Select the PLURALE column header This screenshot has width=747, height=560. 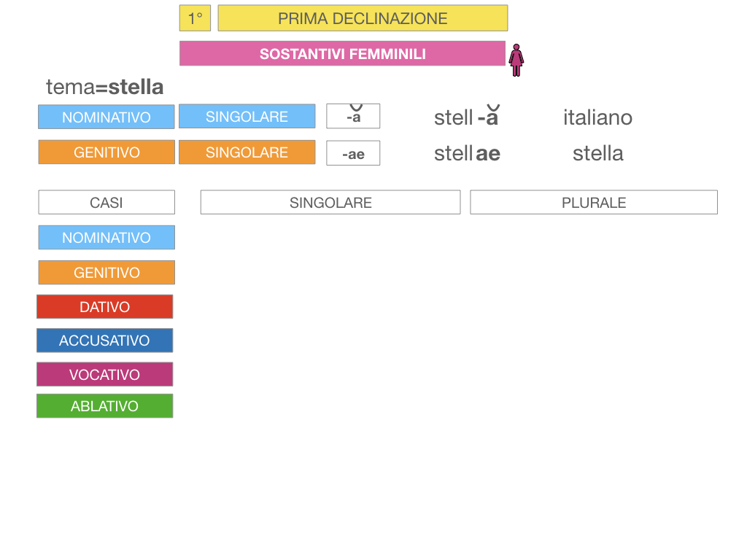(x=594, y=203)
